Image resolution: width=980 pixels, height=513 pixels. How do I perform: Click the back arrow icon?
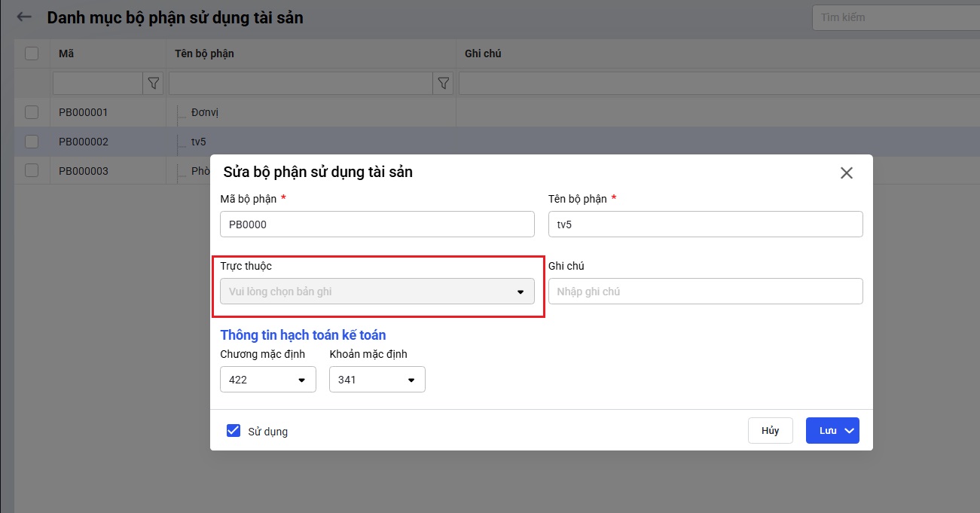tap(24, 17)
